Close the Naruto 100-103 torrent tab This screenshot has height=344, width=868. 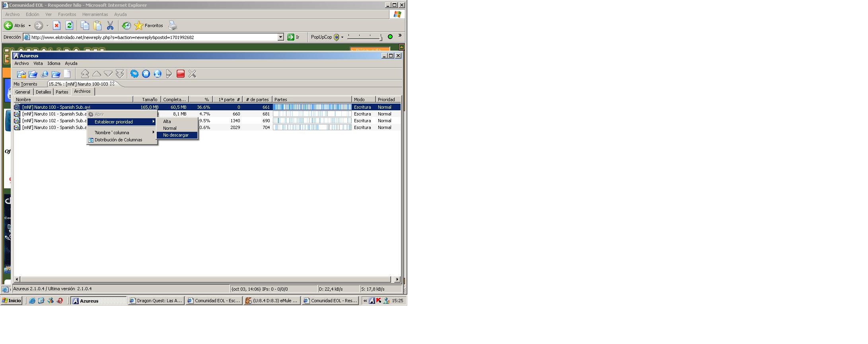click(x=112, y=84)
